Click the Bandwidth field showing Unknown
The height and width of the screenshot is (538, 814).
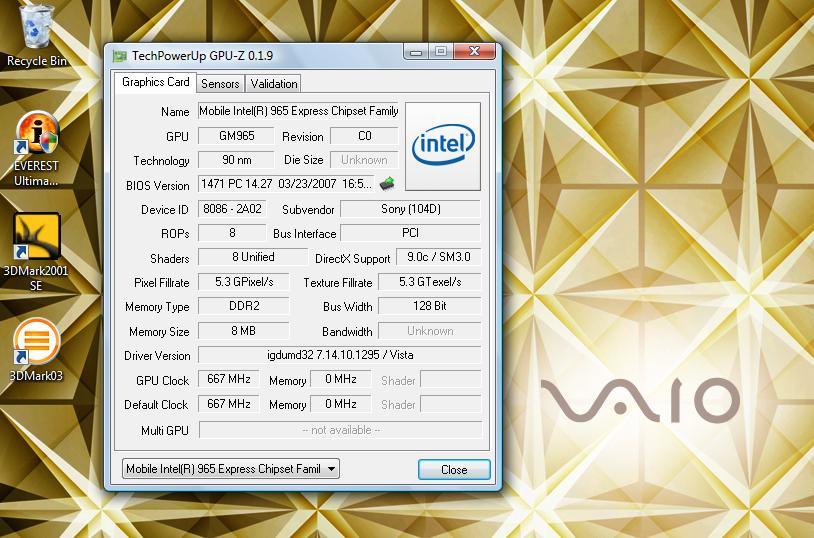pyautogui.click(x=430, y=331)
